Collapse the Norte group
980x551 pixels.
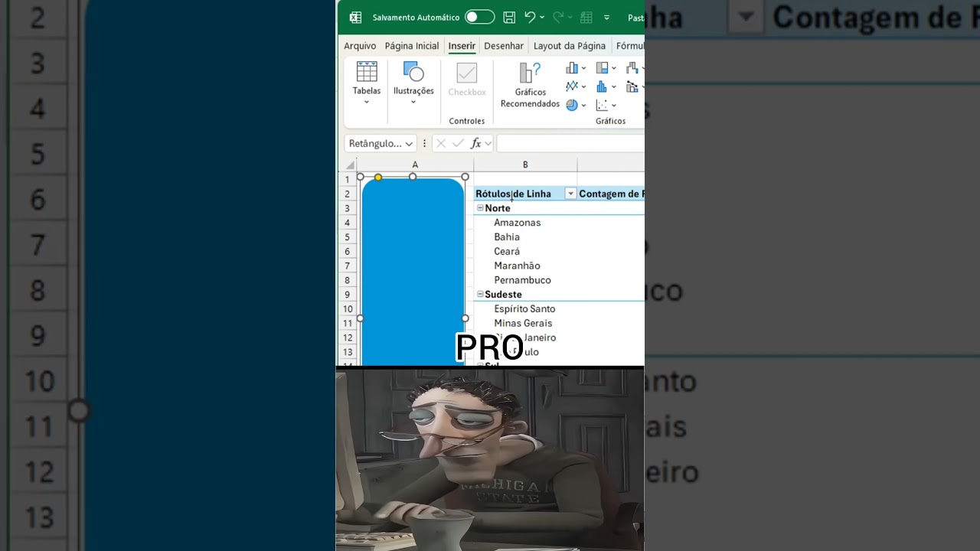click(x=480, y=207)
